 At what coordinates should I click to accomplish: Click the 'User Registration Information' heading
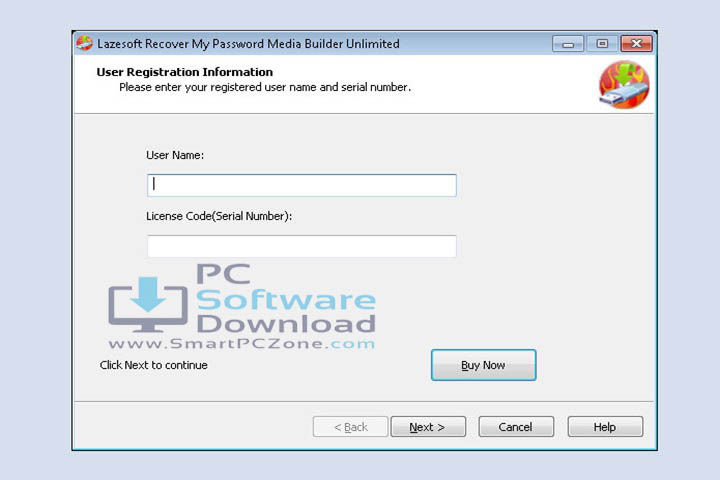tap(185, 72)
